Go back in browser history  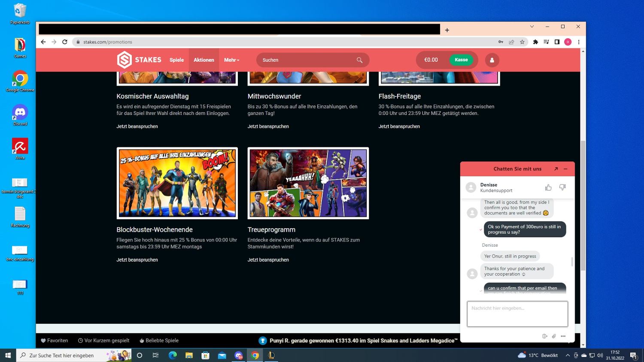43,42
